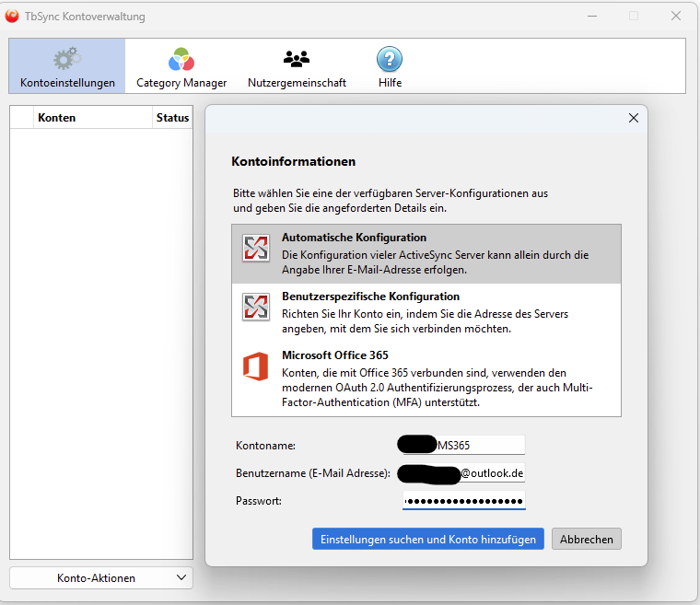
Task: Click the ActiveSync icon of Automatische Konfiguration
Action: coord(256,248)
